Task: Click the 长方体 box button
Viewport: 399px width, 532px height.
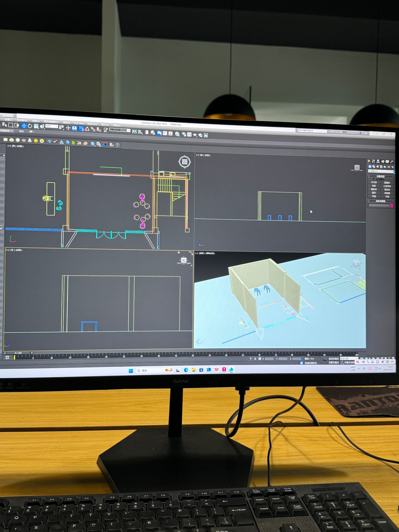Action: [374, 183]
